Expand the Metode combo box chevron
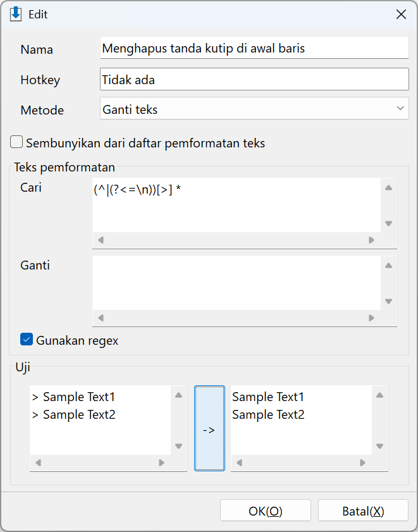Image resolution: width=418 pixels, height=532 pixels. pos(400,109)
